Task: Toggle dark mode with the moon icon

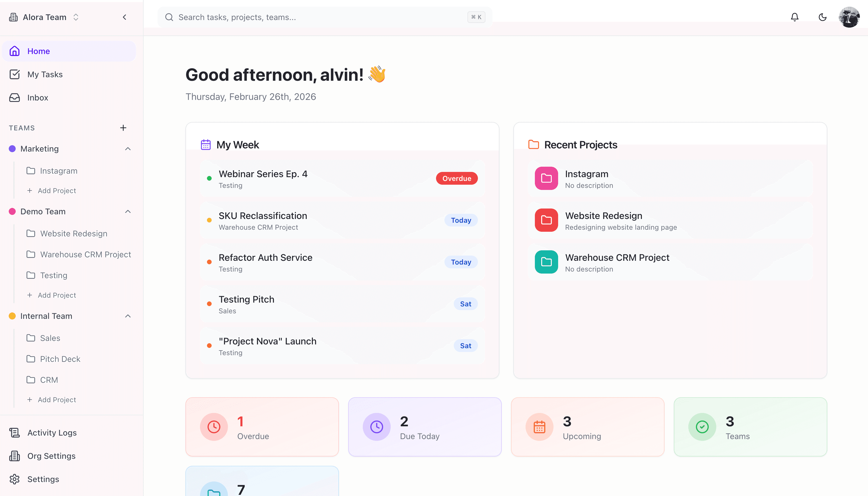Action: point(822,17)
